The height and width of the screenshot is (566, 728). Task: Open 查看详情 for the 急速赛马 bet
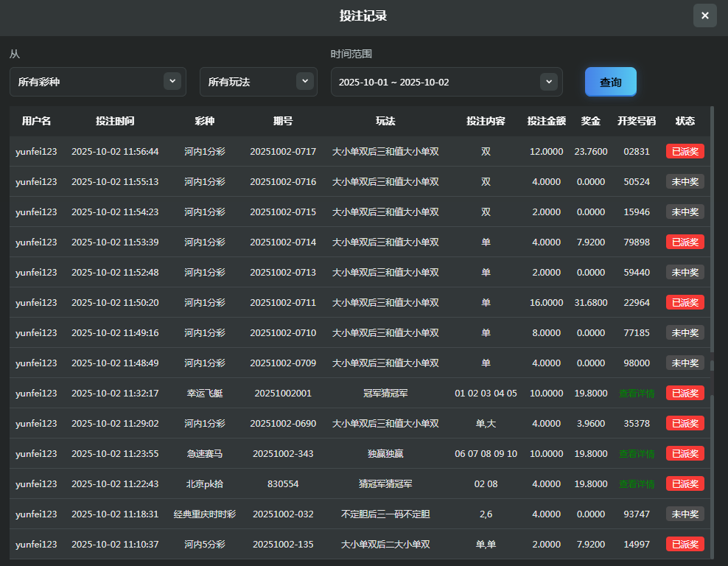click(637, 453)
